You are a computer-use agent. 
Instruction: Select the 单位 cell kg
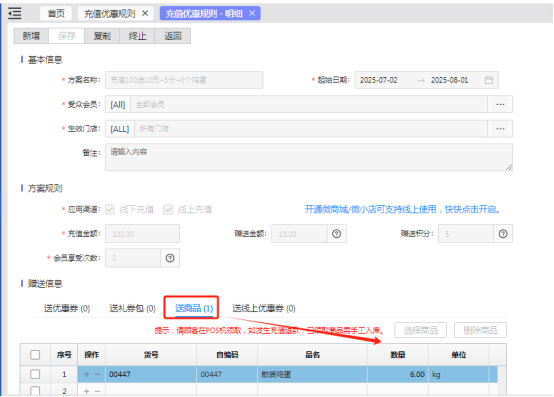coord(459,374)
